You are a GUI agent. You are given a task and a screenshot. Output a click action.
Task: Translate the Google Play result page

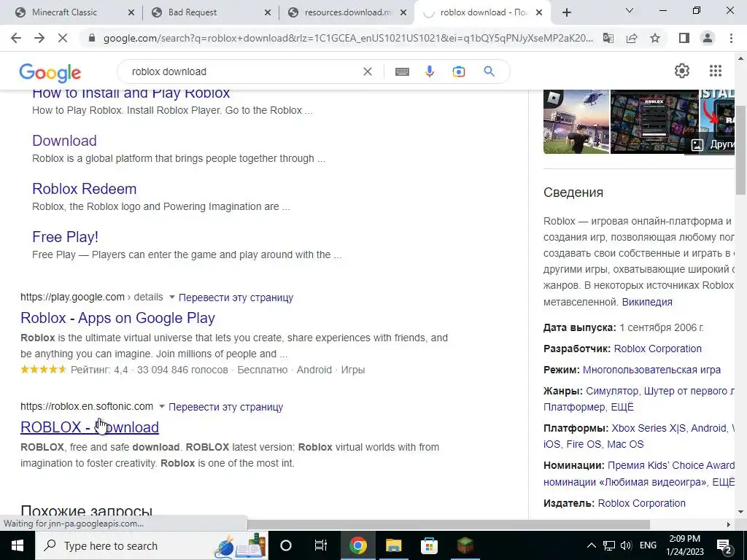236,297
